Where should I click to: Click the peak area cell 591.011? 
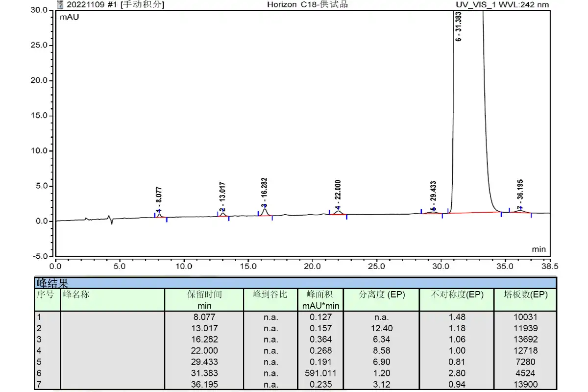coord(320,373)
